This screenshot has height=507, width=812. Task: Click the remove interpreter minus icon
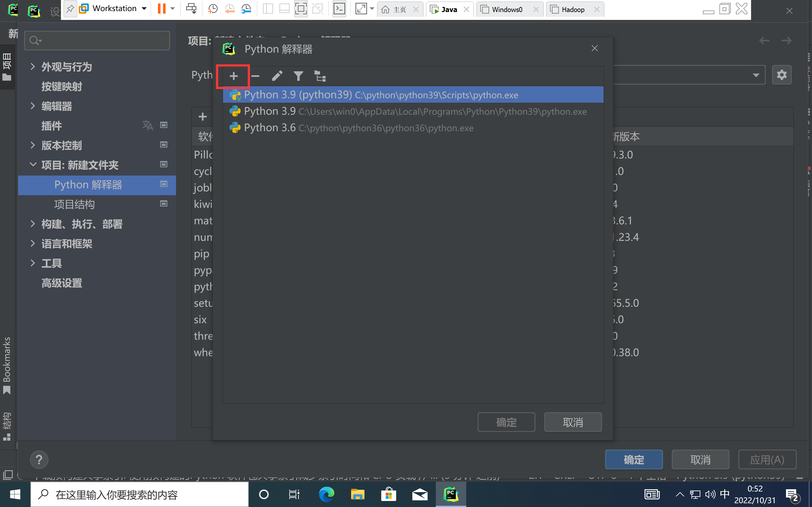pyautogui.click(x=255, y=76)
